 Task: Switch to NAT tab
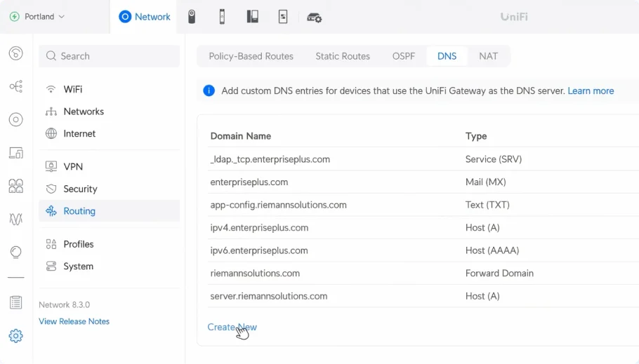click(488, 56)
